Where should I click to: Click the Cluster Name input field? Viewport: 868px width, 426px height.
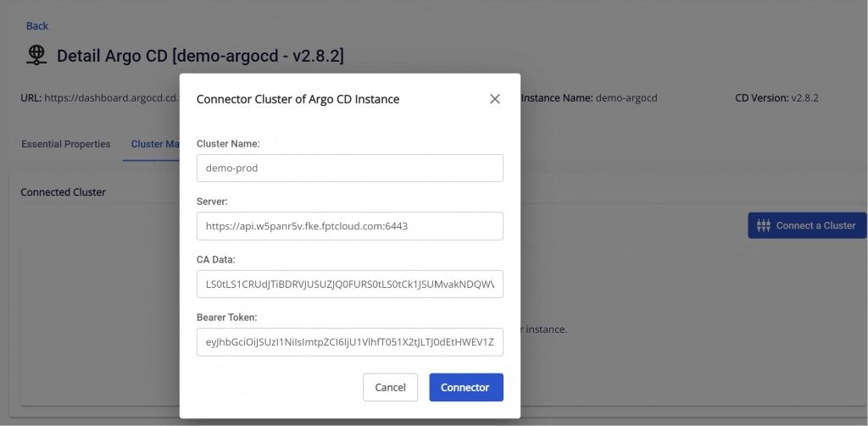click(x=350, y=169)
